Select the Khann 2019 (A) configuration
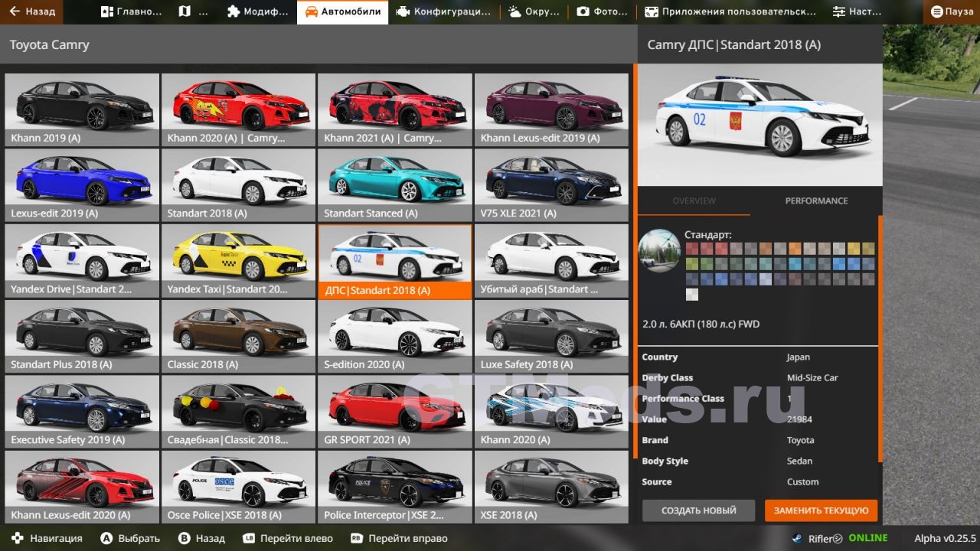 [82, 110]
